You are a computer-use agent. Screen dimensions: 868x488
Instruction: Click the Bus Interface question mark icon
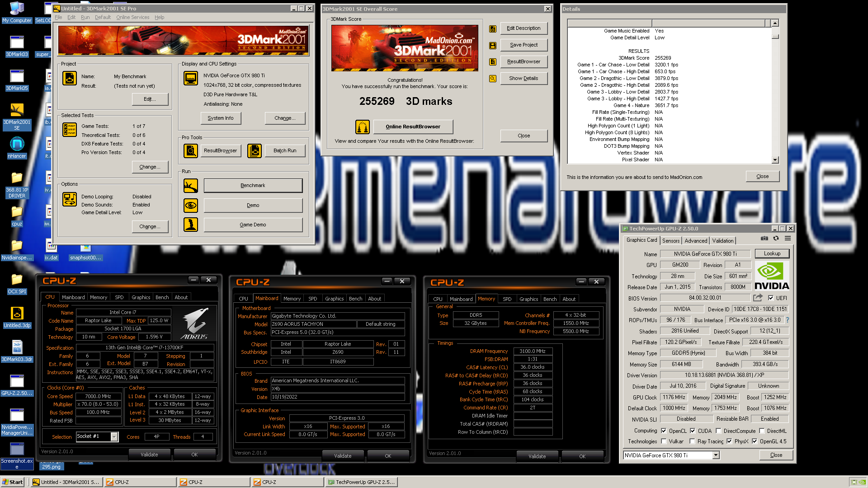tap(787, 320)
